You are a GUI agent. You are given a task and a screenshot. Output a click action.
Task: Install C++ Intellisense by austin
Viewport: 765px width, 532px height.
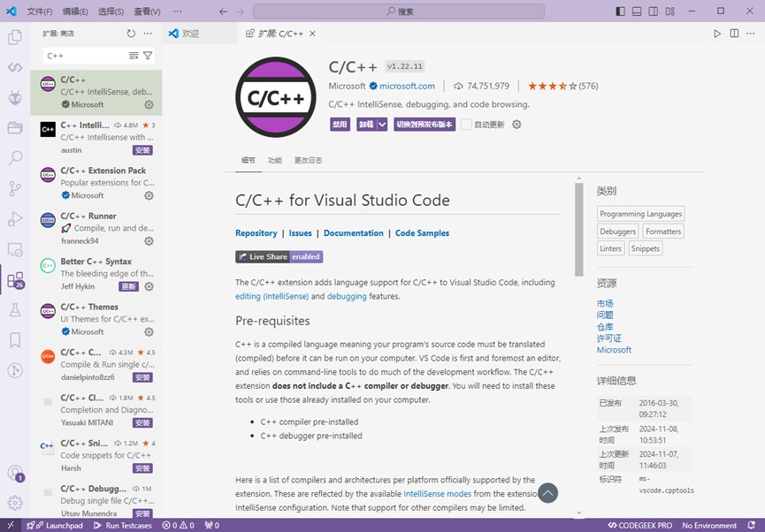(x=142, y=150)
